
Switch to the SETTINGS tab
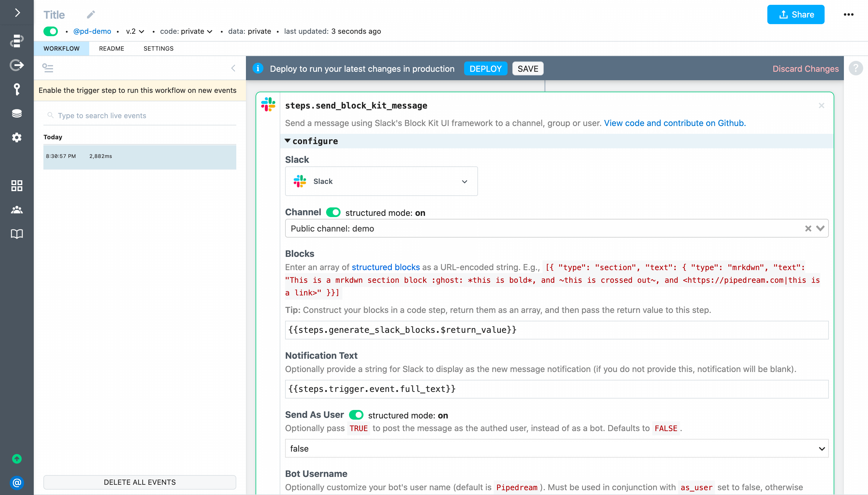(158, 49)
